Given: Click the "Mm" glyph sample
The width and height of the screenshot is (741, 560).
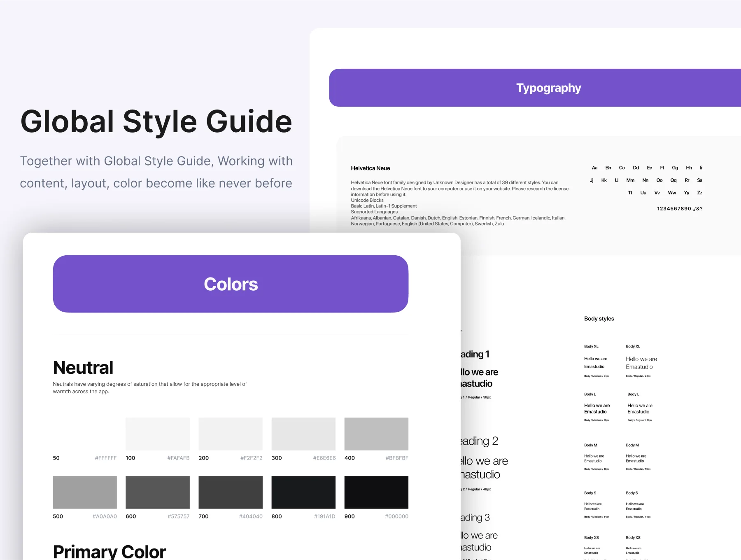Looking at the screenshot, I should click(630, 180).
